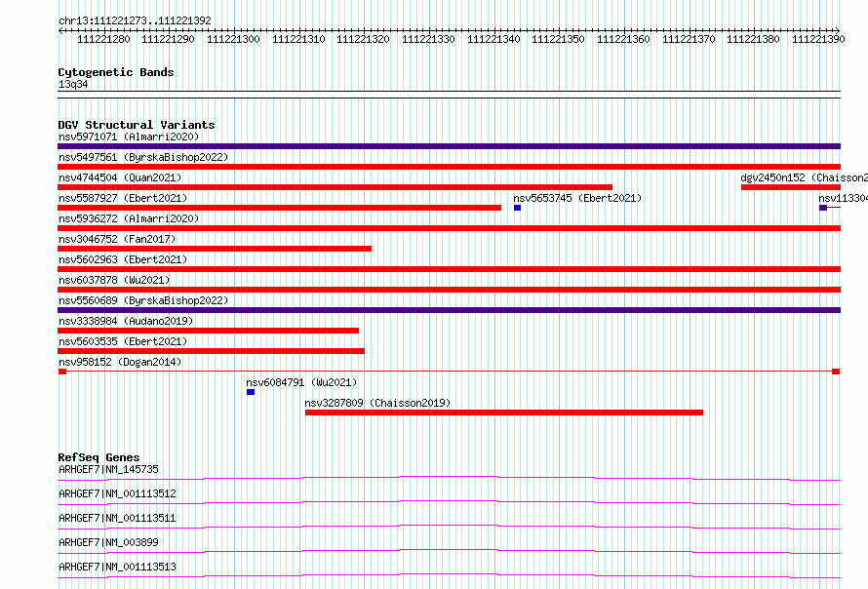Click the left red end box of nsv958152

click(62, 372)
